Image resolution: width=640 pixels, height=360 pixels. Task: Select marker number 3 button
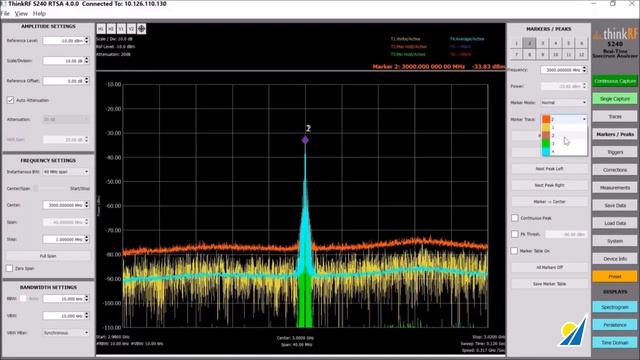click(542, 43)
